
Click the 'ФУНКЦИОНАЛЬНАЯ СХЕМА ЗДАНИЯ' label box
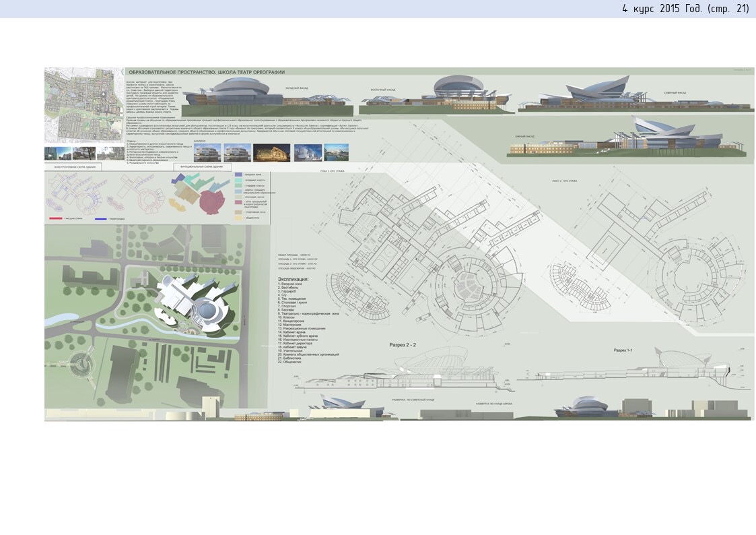(x=203, y=166)
